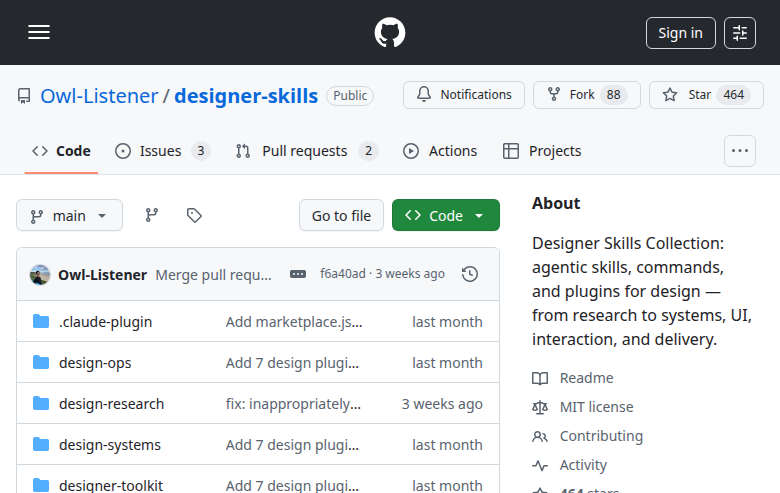
Task: Open Owl-Listener owner link in title
Action: 99,96
